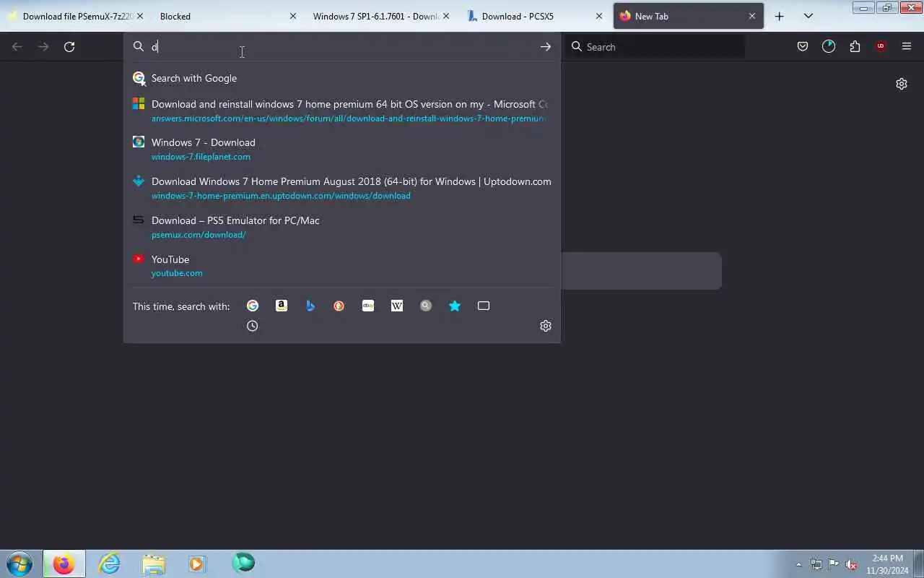This screenshot has height=578, width=924.
Task: Click the muted volume tray icon
Action: pos(851,564)
